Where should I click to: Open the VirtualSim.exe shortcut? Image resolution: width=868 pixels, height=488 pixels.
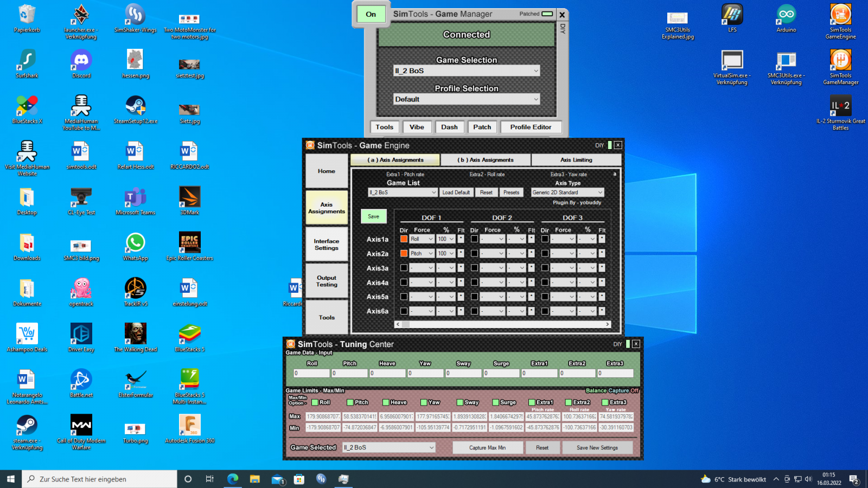pos(732,67)
